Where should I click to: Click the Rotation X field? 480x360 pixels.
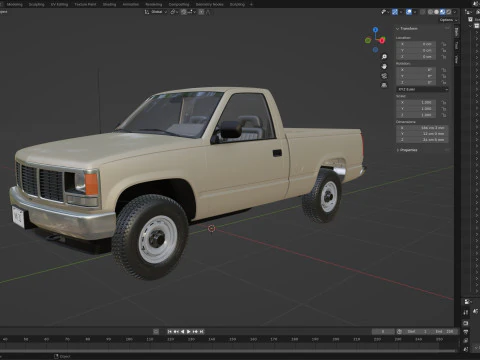(x=416, y=70)
